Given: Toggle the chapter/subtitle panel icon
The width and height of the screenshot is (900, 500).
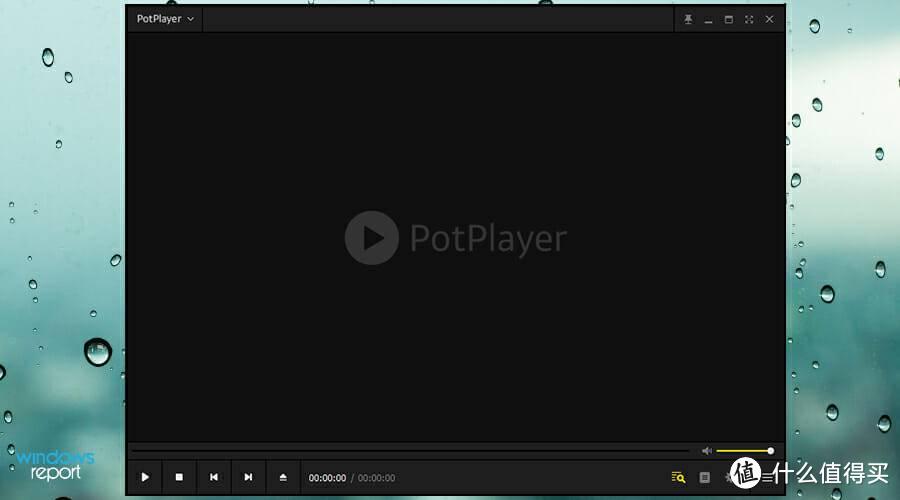Looking at the screenshot, I should 704,477.
